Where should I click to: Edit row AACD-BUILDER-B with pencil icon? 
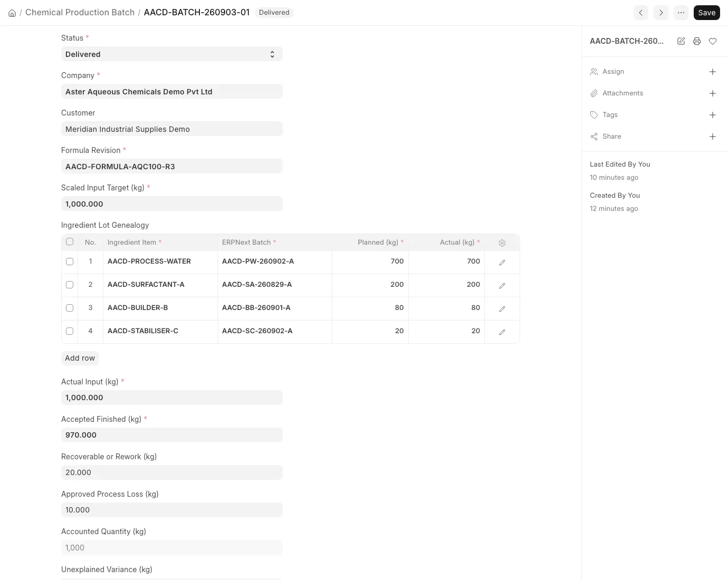[502, 308]
